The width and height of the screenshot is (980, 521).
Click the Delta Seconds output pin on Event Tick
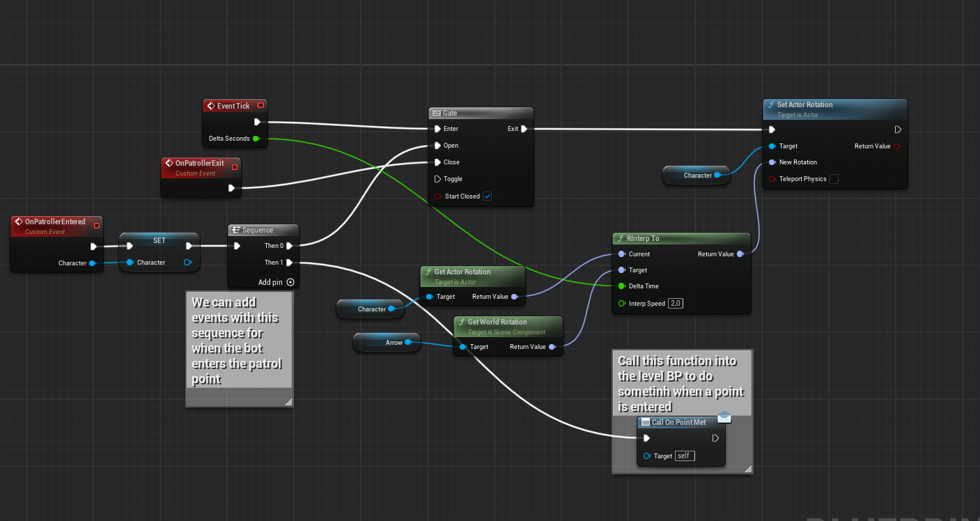point(256,138)
